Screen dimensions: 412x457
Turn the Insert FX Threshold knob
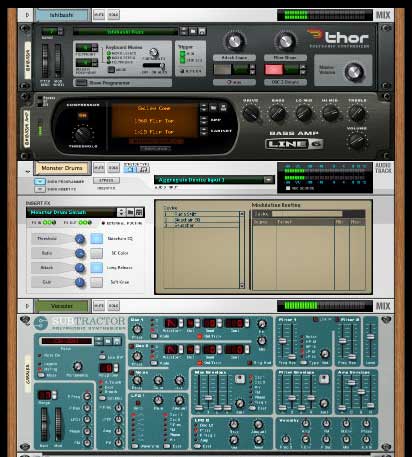click(x=80, y=239)
